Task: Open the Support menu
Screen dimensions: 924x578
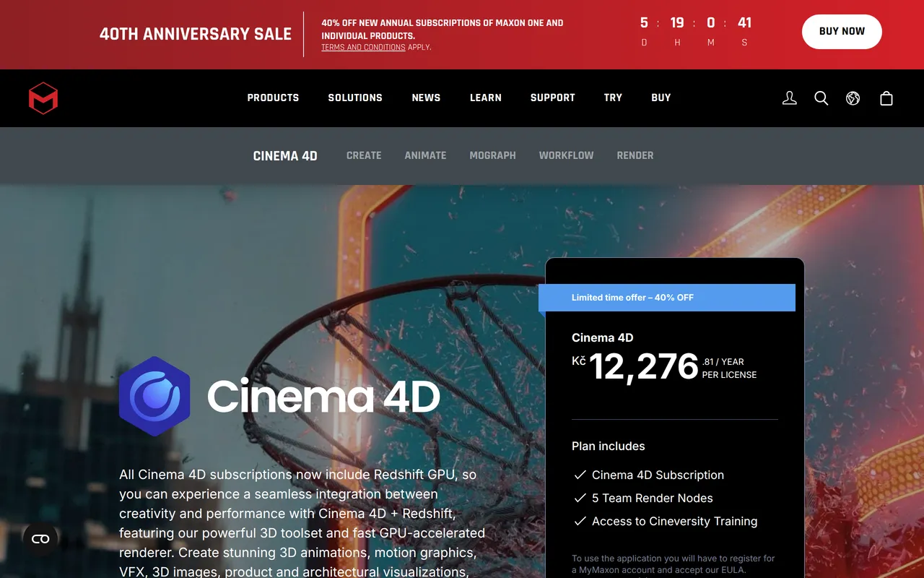Action: pos(553,98)
